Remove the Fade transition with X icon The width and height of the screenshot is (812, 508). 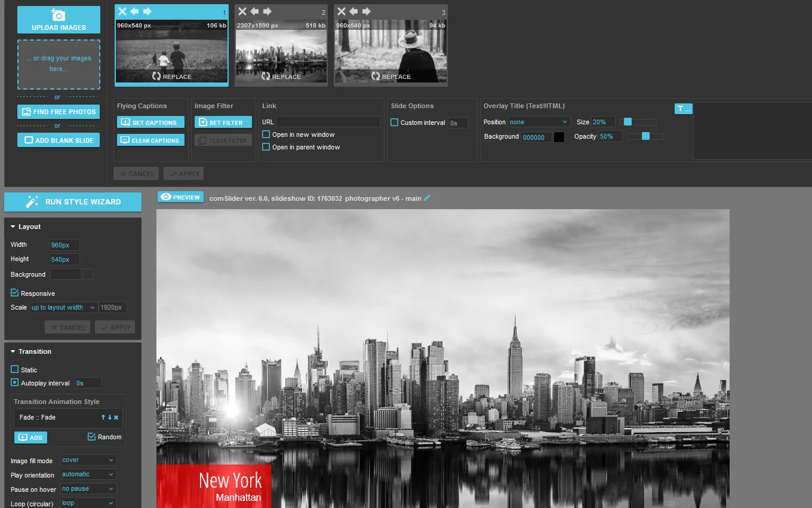116,417
